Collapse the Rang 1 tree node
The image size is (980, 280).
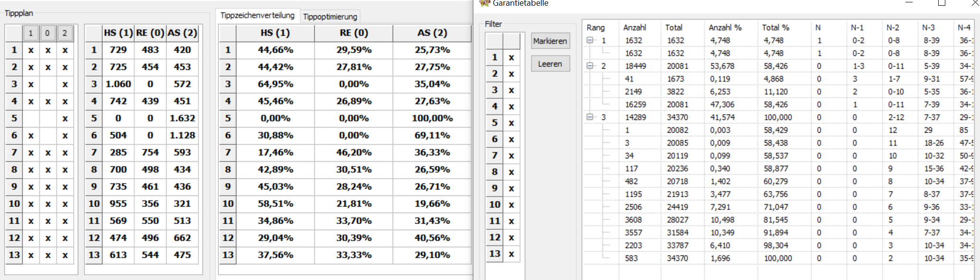pyautogui.click(x=590, y=40)
